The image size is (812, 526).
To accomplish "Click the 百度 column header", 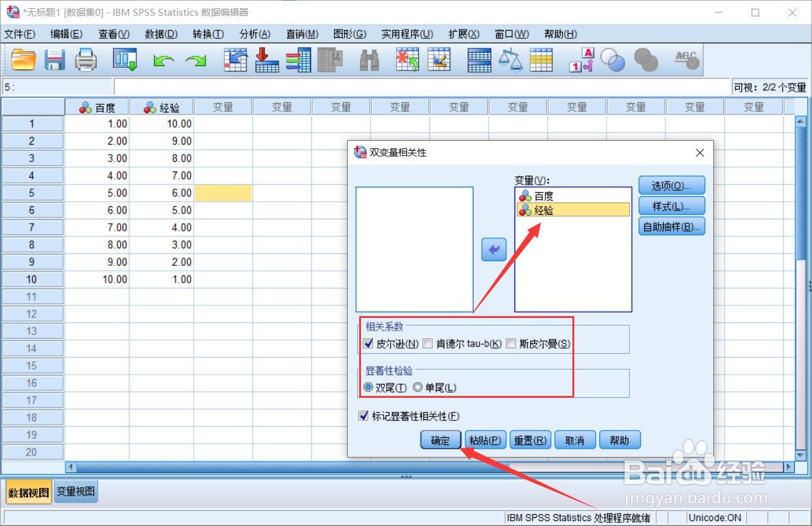I will [x=97, y=107].
